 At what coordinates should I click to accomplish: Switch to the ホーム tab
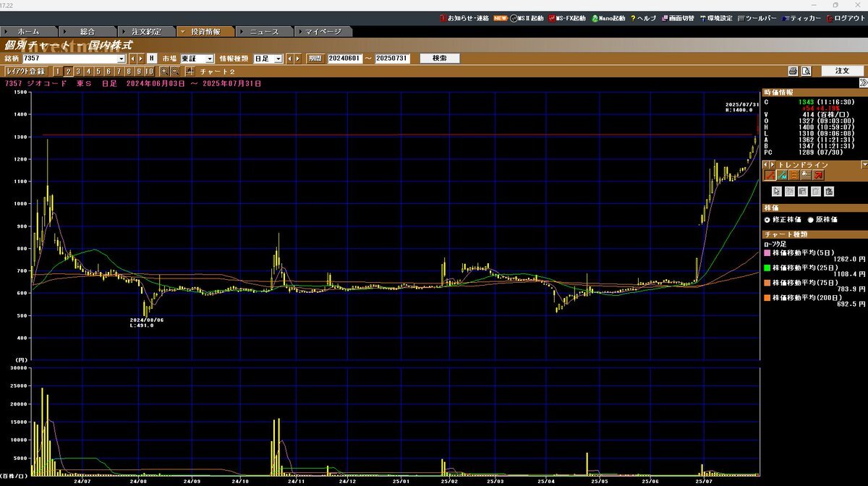pos(29,32)
